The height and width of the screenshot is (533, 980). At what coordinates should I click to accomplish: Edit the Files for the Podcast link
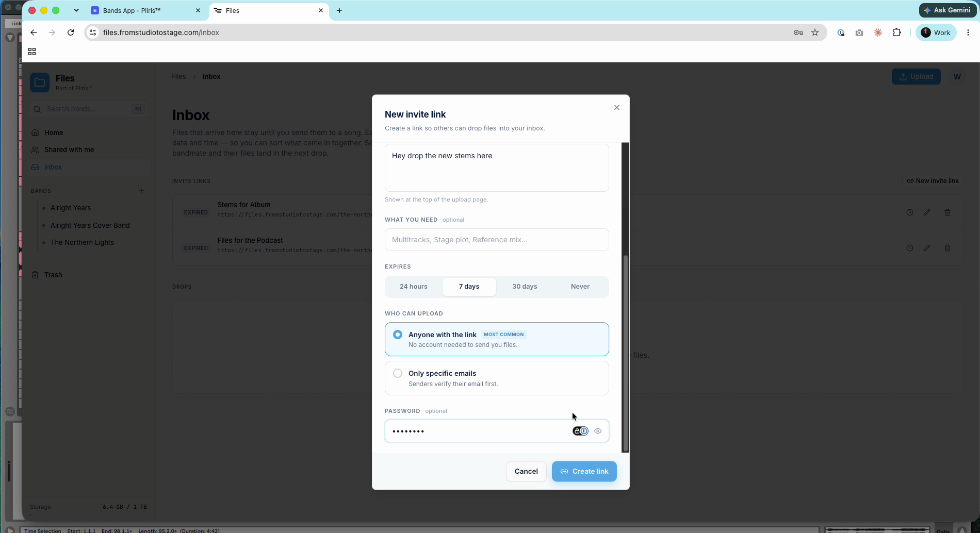click(x=927, y=248)
